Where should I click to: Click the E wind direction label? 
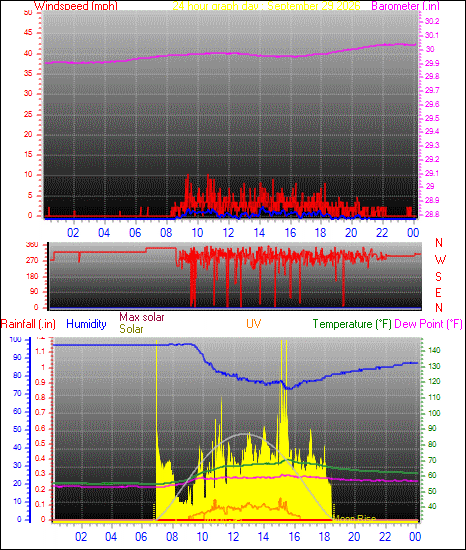[438, 293]
